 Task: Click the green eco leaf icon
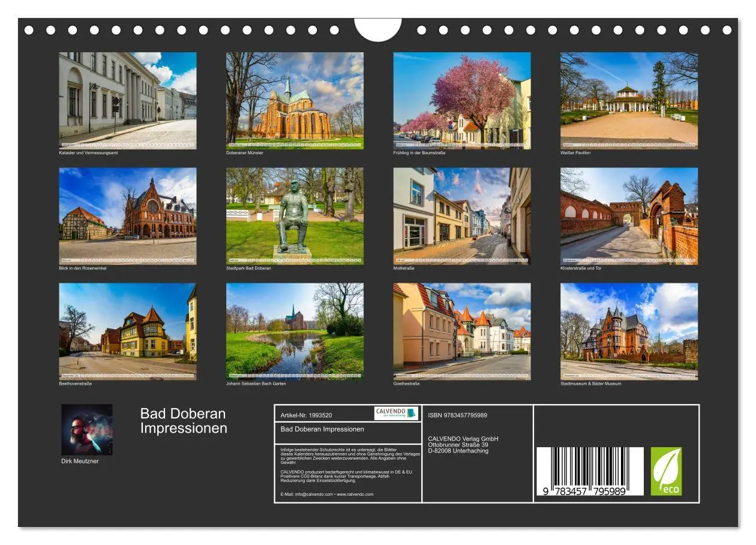point(667,471)
